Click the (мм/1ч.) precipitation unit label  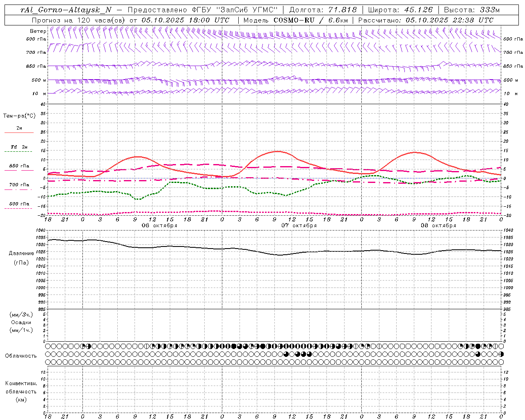(x=21, y=330)
